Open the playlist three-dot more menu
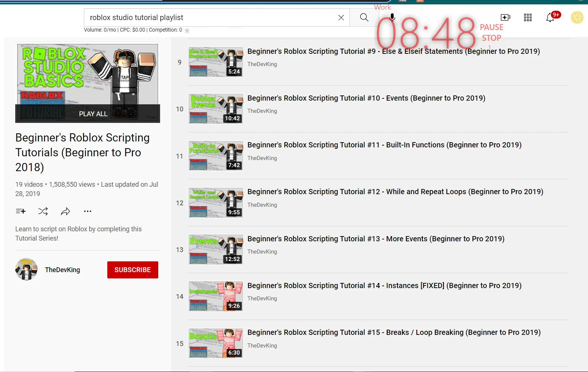 coord(88,211)
